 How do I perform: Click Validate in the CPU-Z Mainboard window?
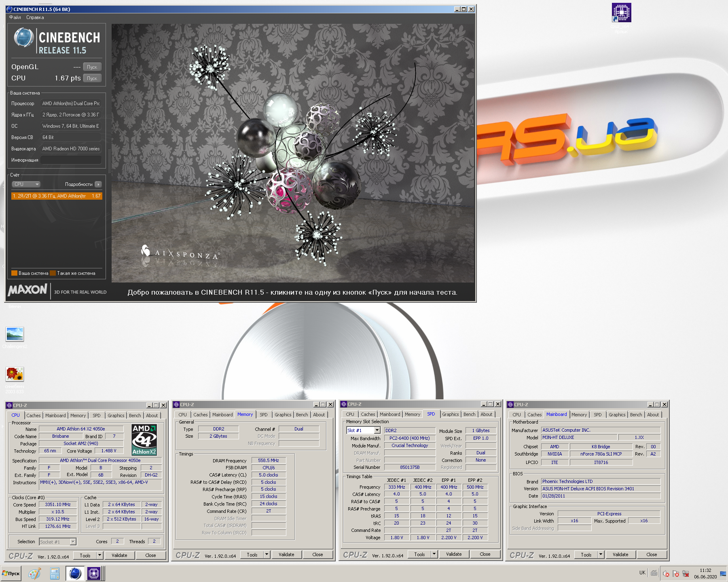click(620, 555)
